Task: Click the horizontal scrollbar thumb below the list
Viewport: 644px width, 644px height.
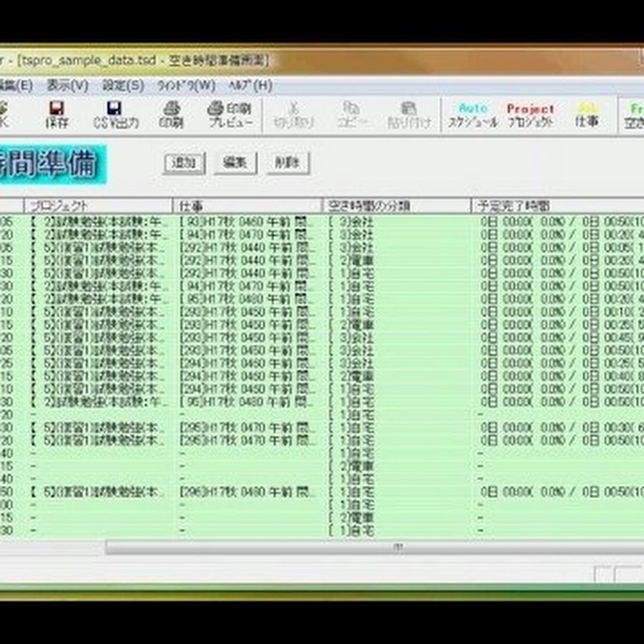Action: [397, 547]
